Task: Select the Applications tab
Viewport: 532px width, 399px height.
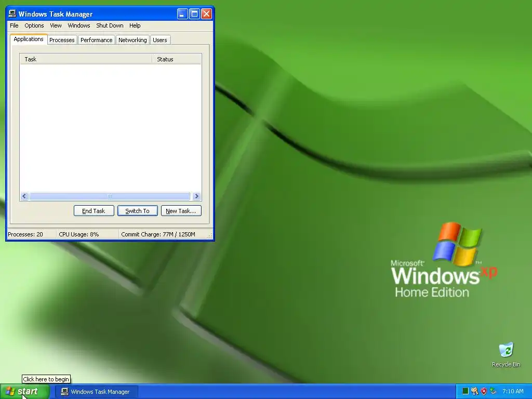Action: coord(29,39)
